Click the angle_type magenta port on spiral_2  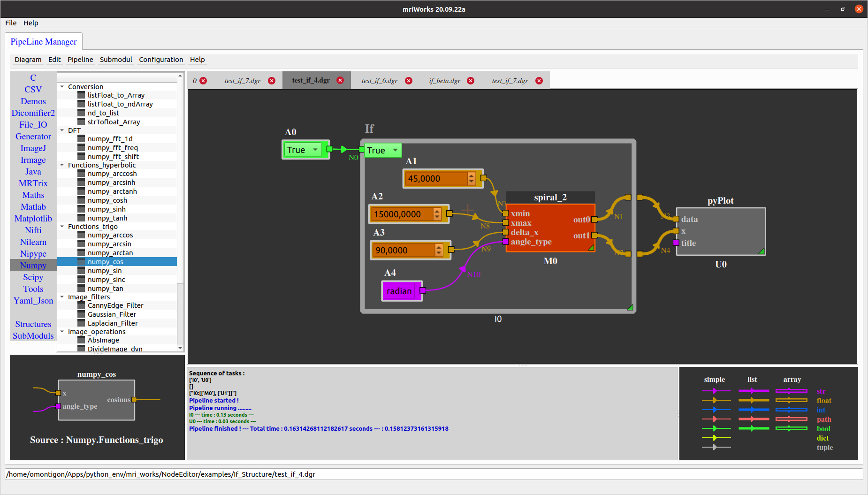point(505,242)
